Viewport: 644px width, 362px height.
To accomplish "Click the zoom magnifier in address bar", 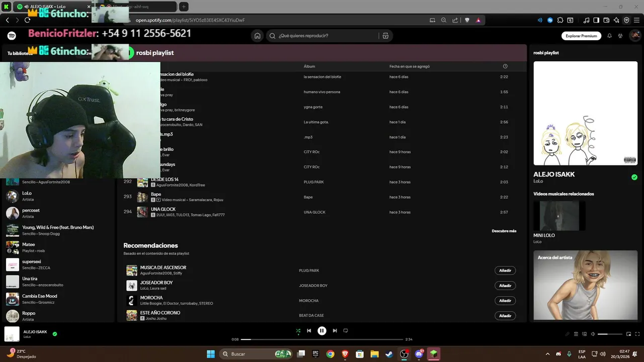I will (x=443, y=20).
